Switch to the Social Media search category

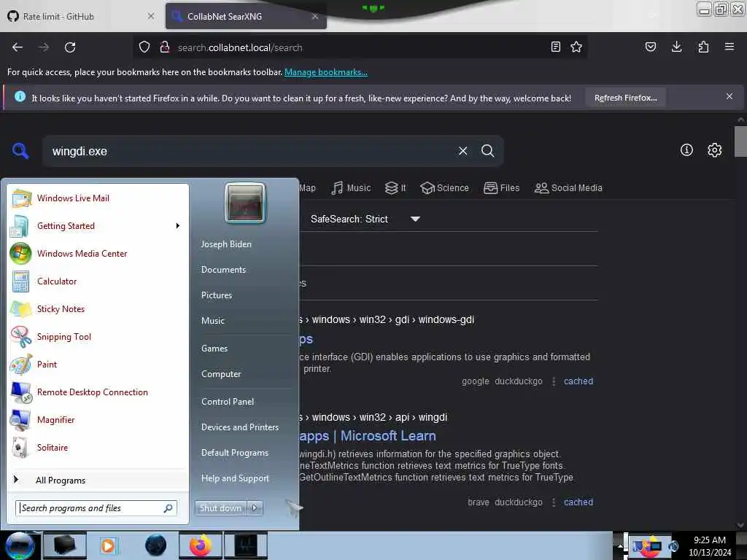pos(568,187)
